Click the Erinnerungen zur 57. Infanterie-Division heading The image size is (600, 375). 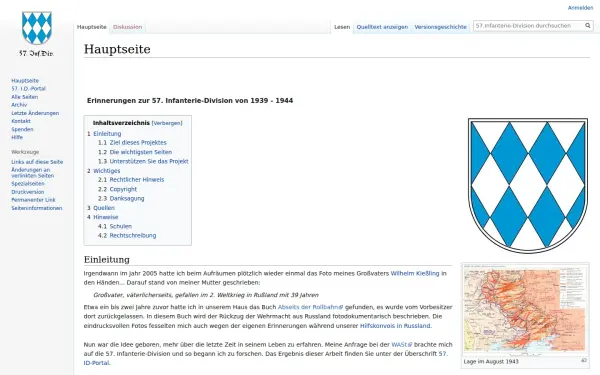coord(190,101)
